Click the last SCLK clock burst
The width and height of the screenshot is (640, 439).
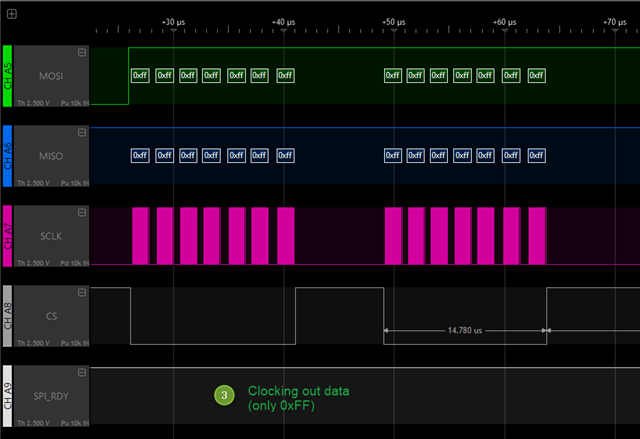[537, 236]
